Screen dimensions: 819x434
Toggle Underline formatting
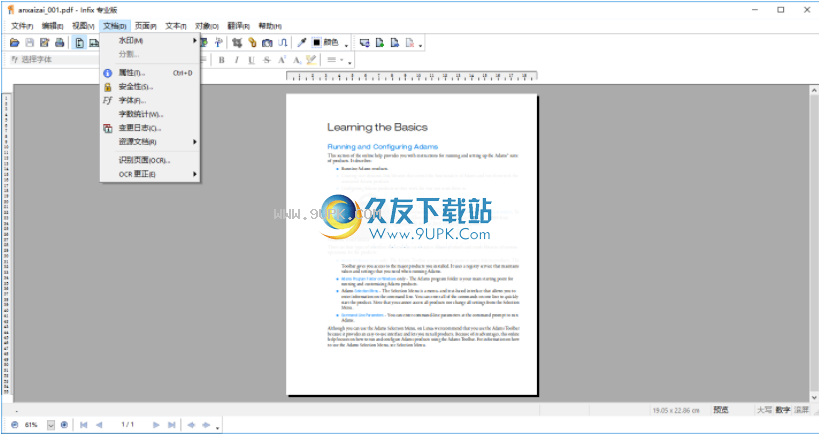[x=252, y=60]
